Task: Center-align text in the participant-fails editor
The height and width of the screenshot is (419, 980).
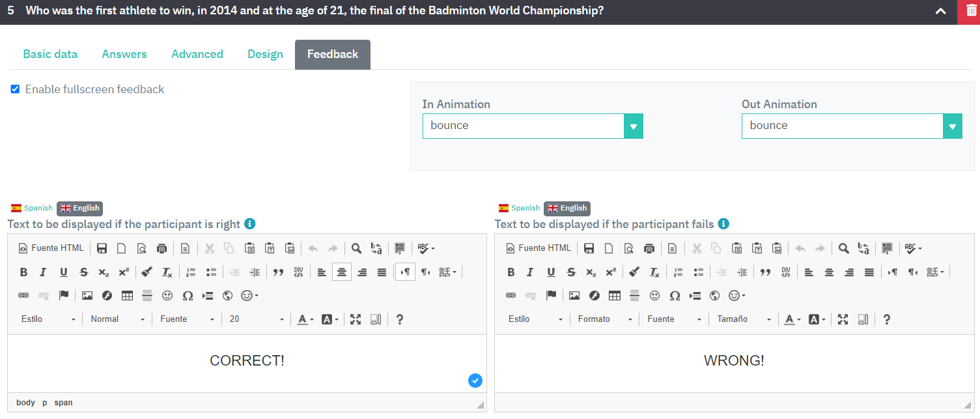Action: pos(829,272)
